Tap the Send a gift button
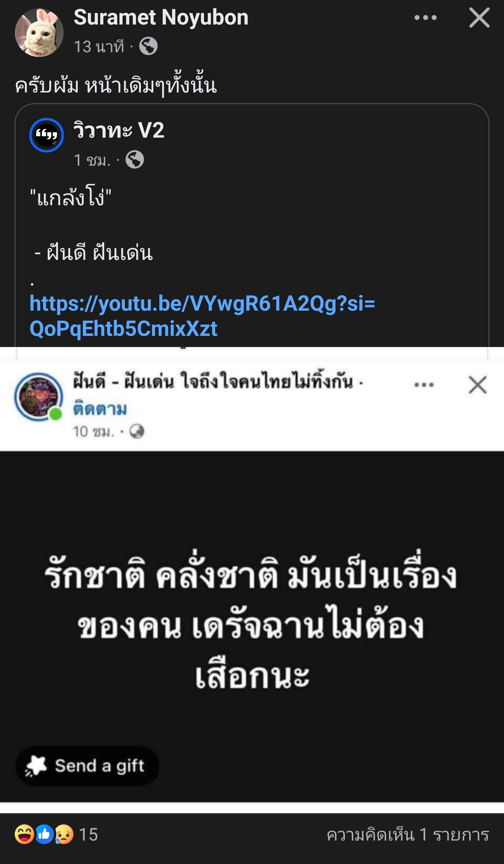Image resolution: width=504 pixels, height=864 pixels. (87, 766)
